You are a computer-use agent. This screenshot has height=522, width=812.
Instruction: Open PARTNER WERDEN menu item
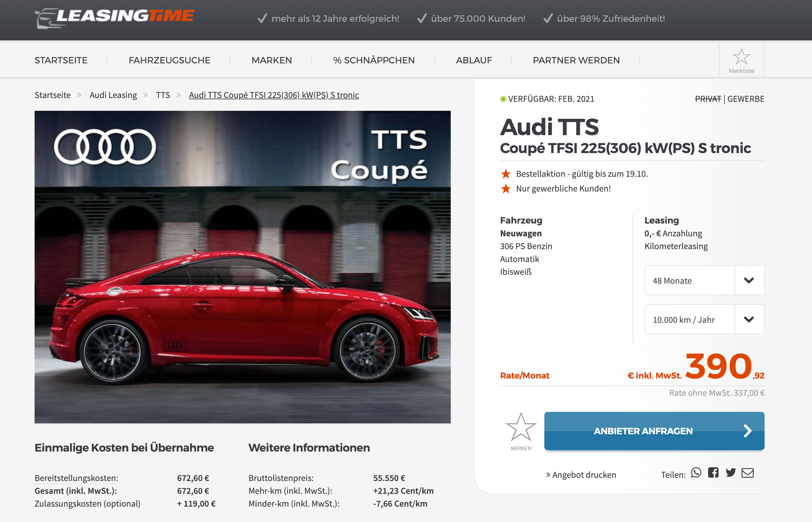[576, 60]
